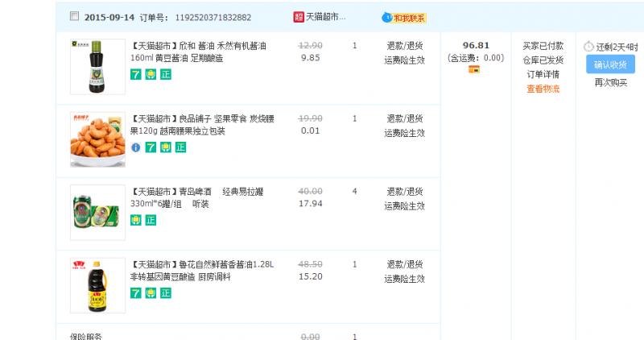Viewport: 644px width, 340px height.
Task: Click the guarantee shield badge under 欣和 酱油
Action: pyautogui.click(x=151, y=74)
